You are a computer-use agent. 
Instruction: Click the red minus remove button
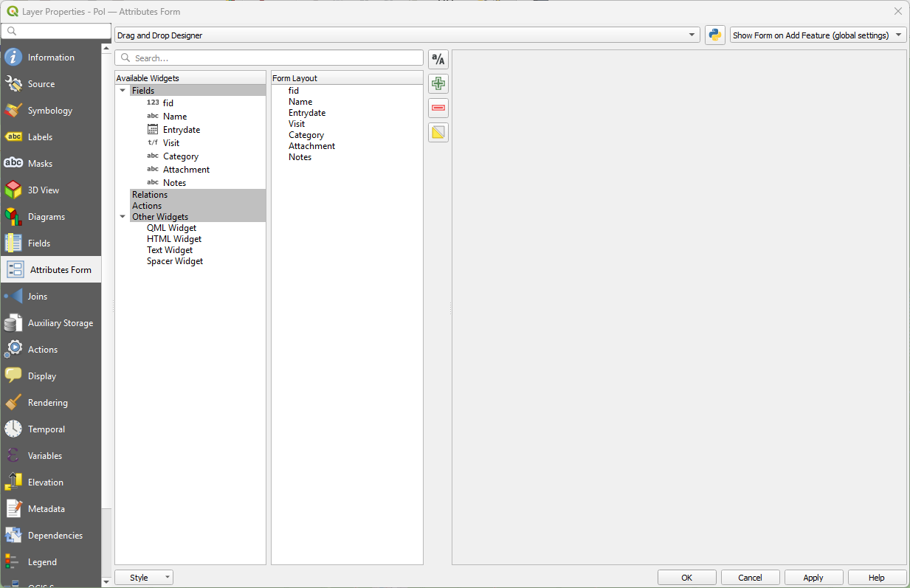coord(438,108)
